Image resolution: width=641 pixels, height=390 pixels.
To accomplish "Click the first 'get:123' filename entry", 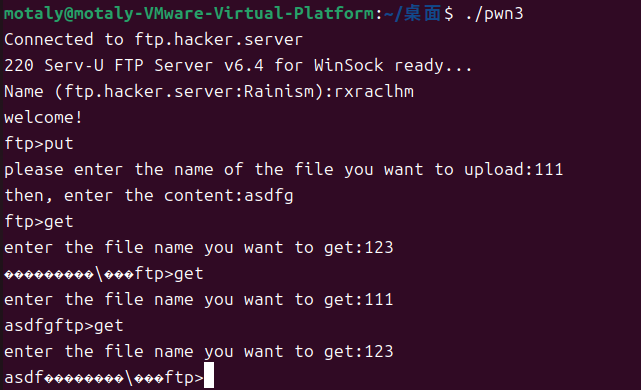I will pos(359,248).
